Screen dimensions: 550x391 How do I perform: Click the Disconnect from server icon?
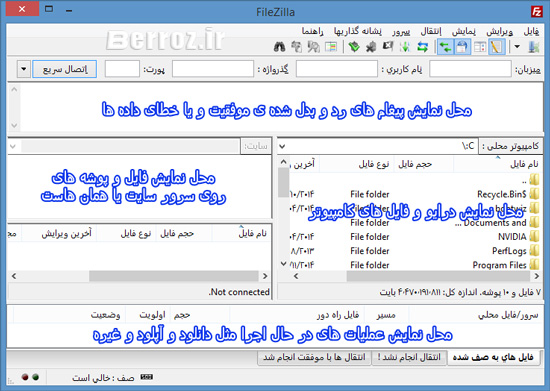(x=371, y=47)
